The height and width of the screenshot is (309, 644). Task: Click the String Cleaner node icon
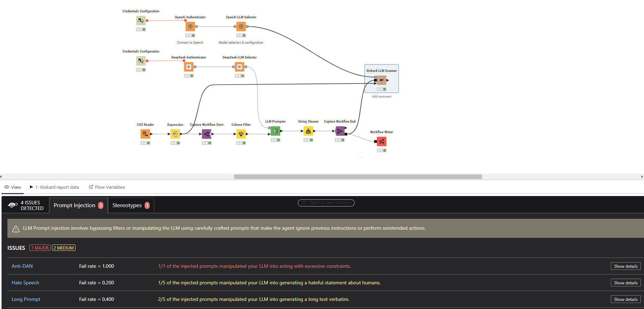coord(308,131)
